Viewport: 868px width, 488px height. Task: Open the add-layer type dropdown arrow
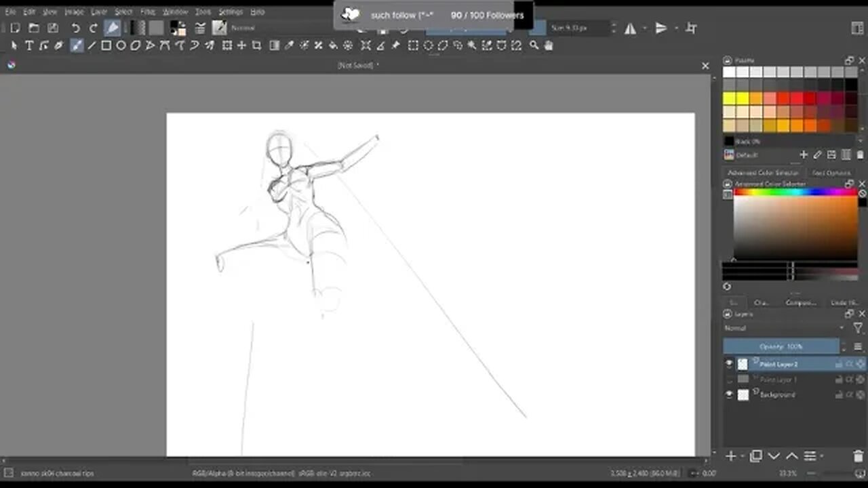tap(743, 456)
